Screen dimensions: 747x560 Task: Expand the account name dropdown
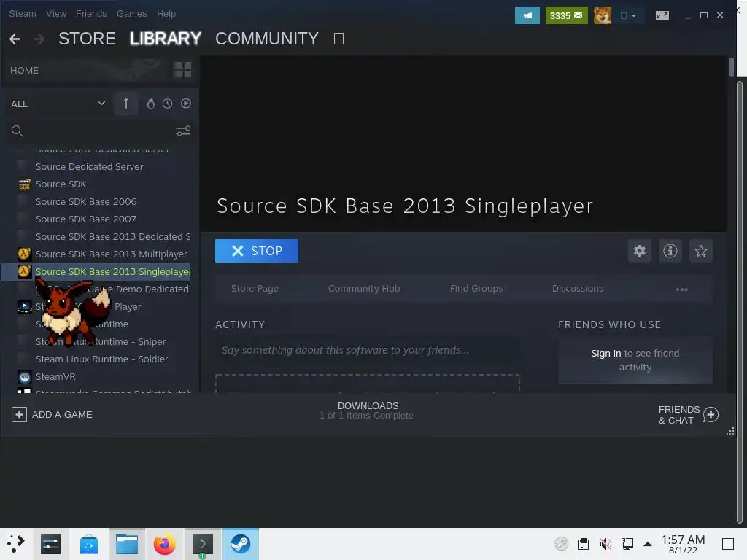628,15
